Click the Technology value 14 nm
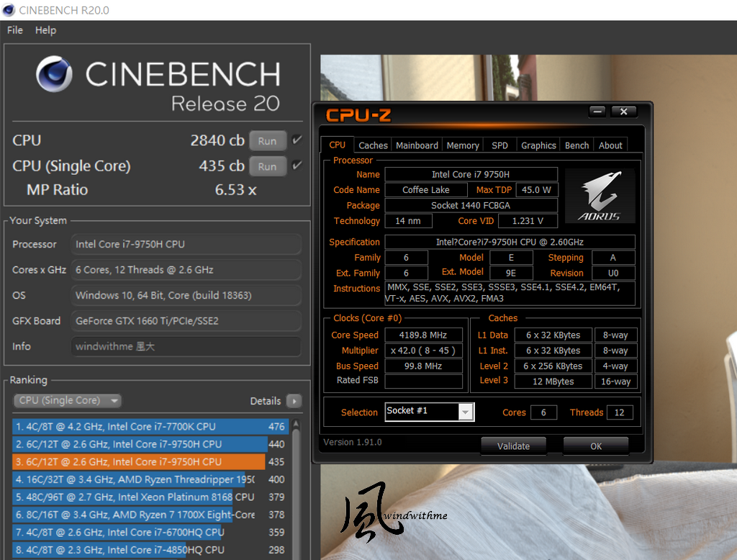Image resolution: width=737 pixels, height=560 pixels. tap(408, 221)
